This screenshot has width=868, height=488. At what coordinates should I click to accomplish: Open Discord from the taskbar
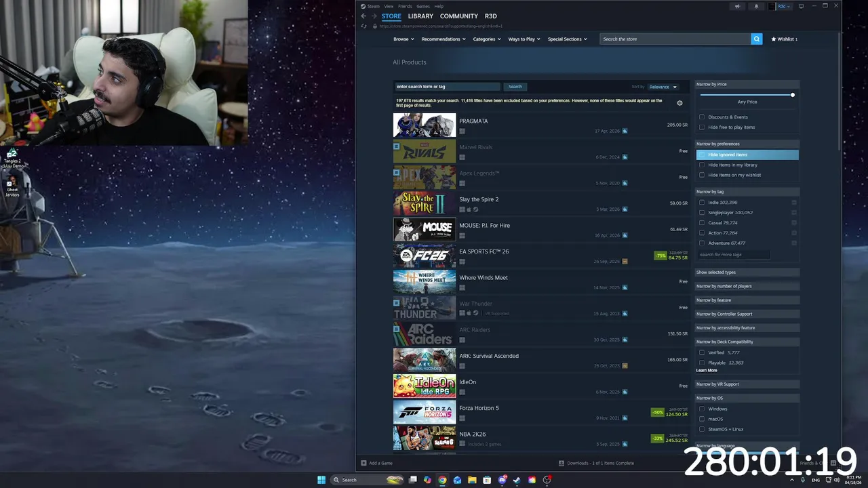(x=502, y=480)
